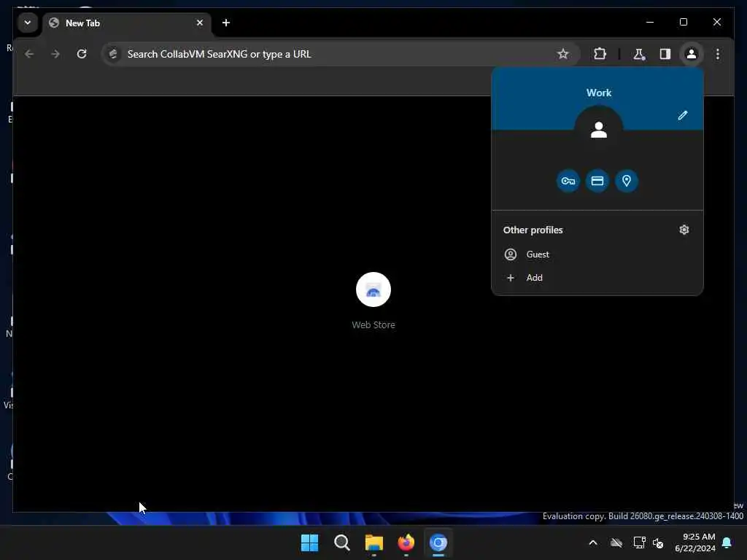Switch to Firefox in taskbar
The width and height of the screenshot is (747, 560).
pyautogui.click(x=406, y=542)
